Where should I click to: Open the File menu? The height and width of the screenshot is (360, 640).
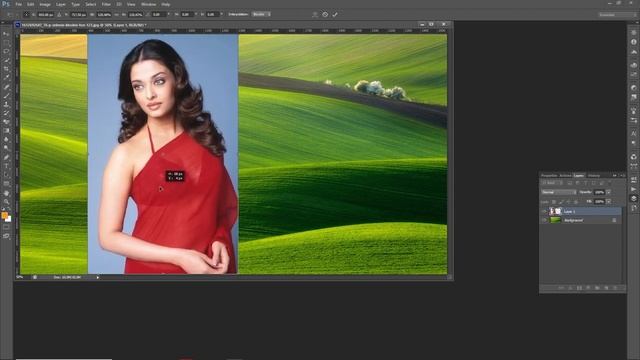click(x=18, y=4)
